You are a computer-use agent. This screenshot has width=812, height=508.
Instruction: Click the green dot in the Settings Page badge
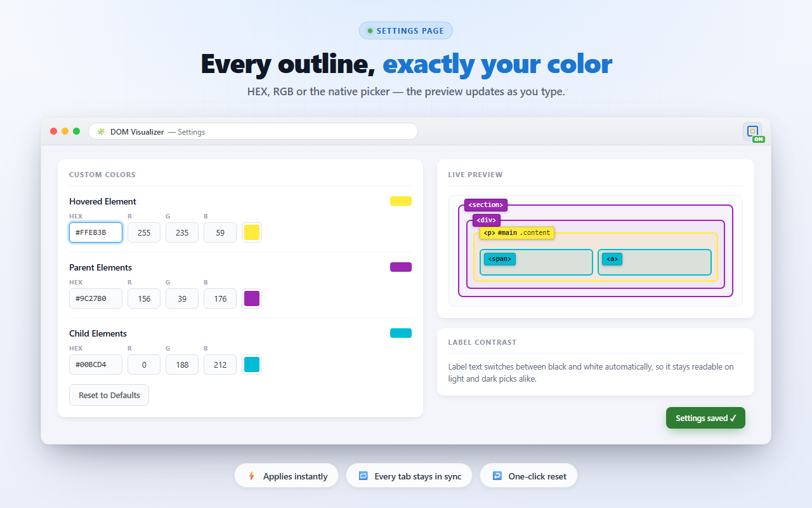coord(370,30)
